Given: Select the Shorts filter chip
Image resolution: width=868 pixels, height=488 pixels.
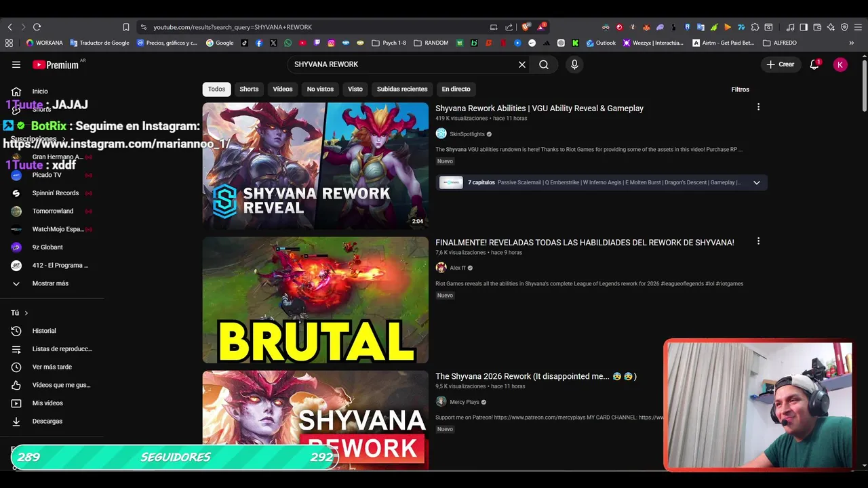Looking at the screenshot, I should click(249, 89).
